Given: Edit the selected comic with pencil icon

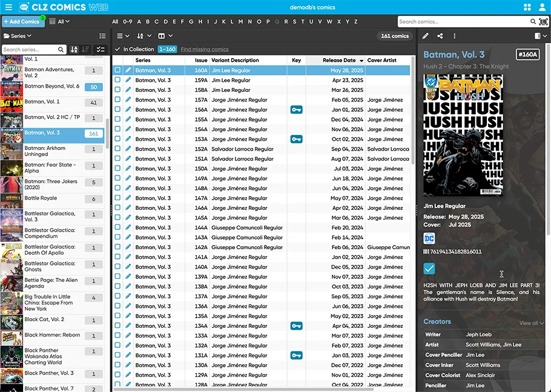Looking at the screenshot, I should click(x=425, y=36).
